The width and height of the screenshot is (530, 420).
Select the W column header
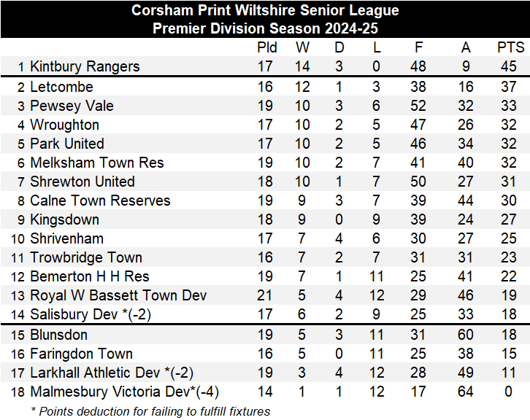(302, 47)
